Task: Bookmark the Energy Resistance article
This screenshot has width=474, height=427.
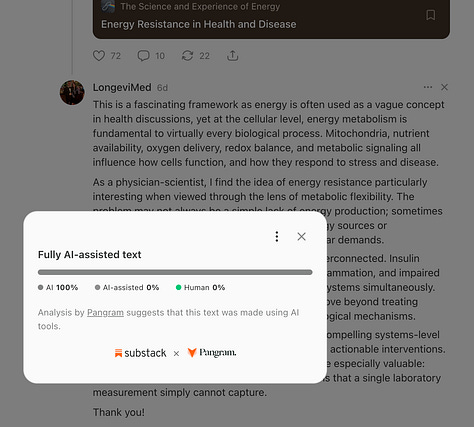Action: click(x=431, y=15)
